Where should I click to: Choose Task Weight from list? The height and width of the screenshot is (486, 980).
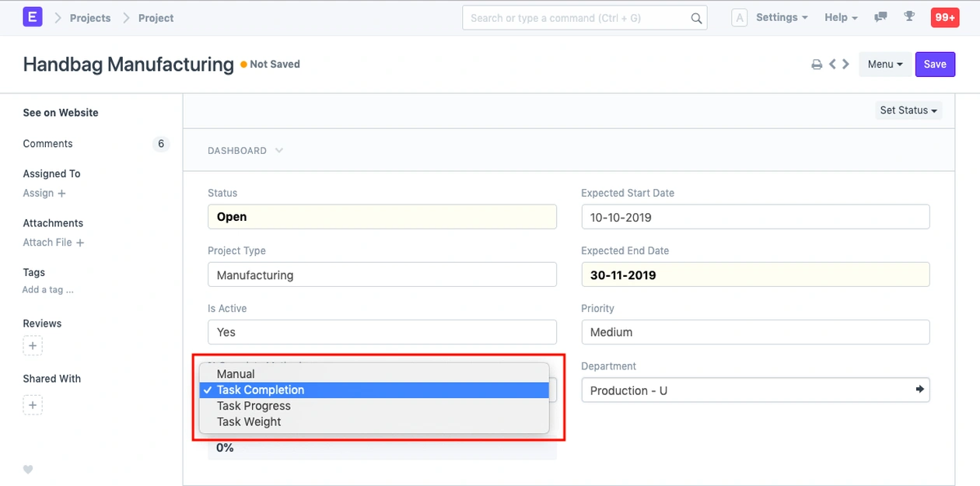249,421
